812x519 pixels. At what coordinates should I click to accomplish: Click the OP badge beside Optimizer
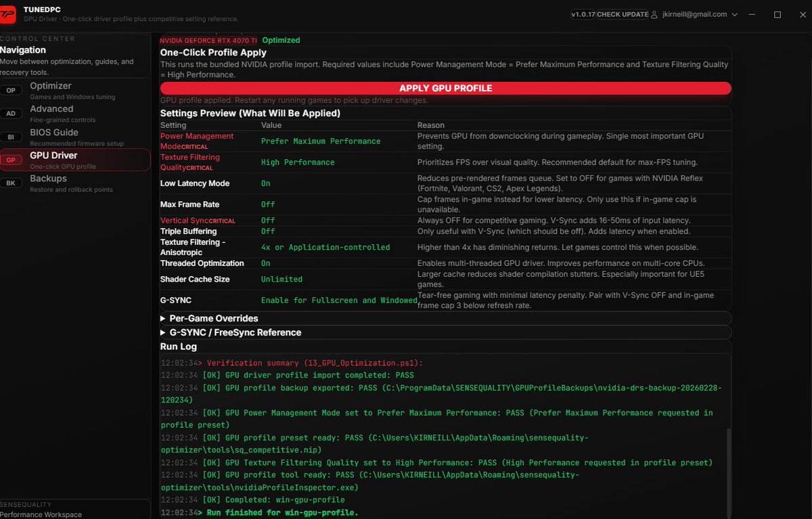coord(11,91)
